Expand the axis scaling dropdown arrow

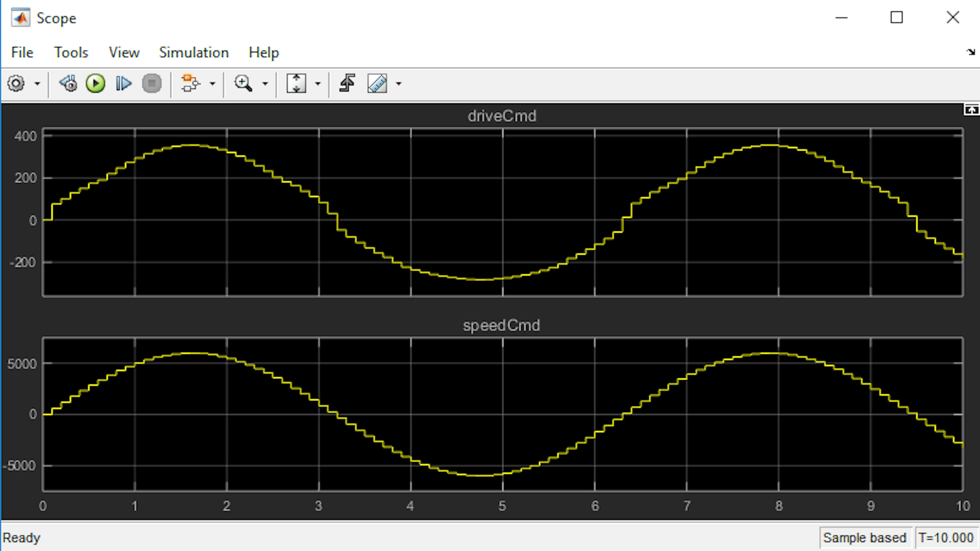tap(318, 84)
